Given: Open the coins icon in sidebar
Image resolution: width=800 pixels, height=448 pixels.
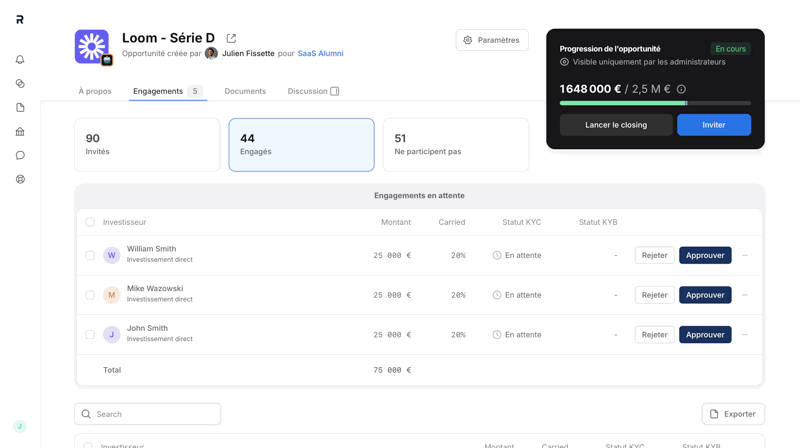Looking at the screenshot, I should pos(20,84).
